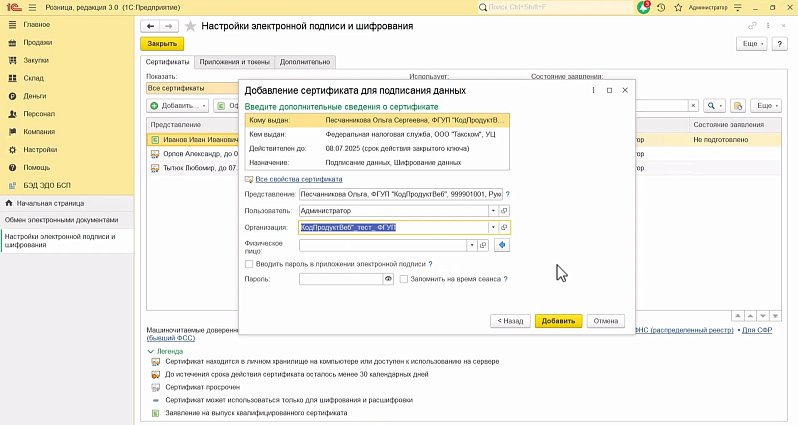798x425 pixels.
Task: Switch to Сертификаты tab
Action: [167, 62]
